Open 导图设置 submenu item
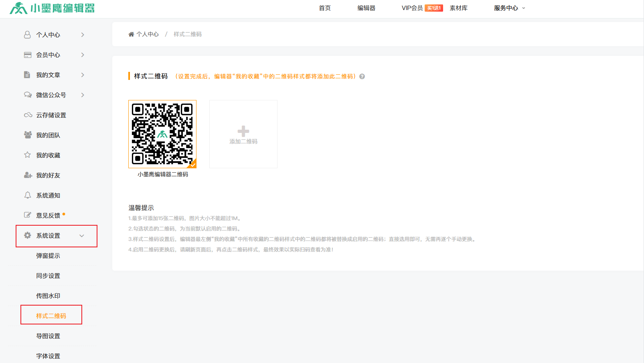Viewport: 644px width, 363px height. (x=48, y=336)
